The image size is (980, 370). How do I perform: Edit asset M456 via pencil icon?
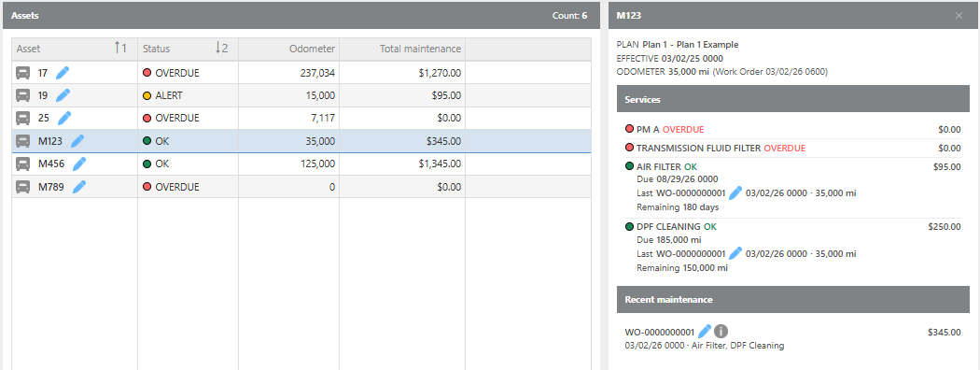pyautogui.click(x=79, y=164)
